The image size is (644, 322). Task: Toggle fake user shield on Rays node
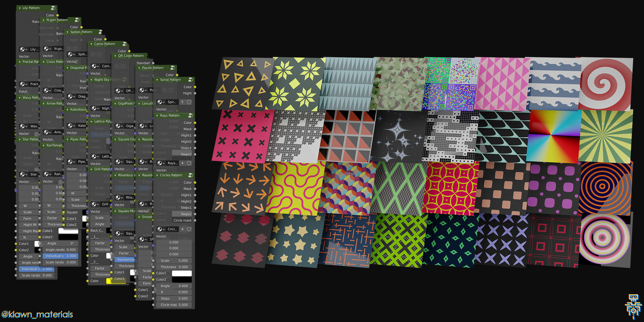(189, 163)
